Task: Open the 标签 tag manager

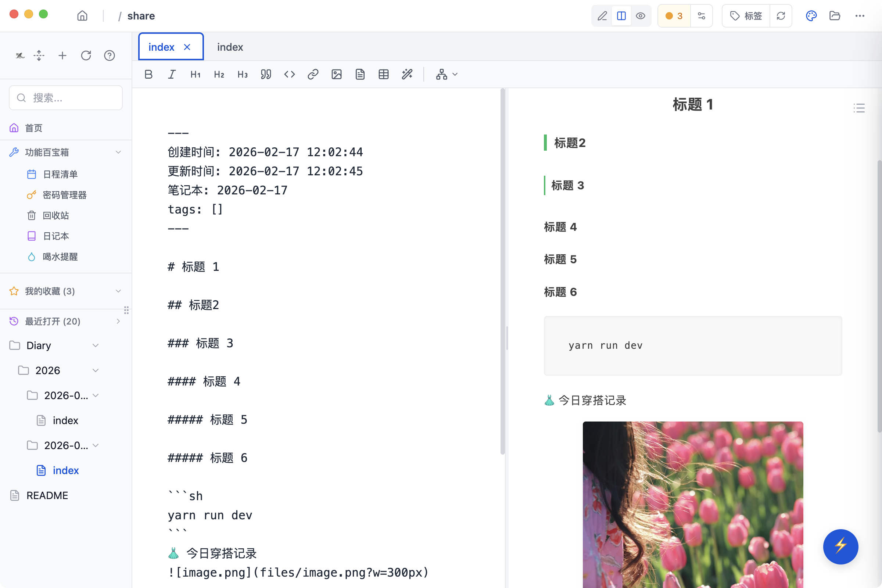Action: pyautogui.click(x=746, y=16)
